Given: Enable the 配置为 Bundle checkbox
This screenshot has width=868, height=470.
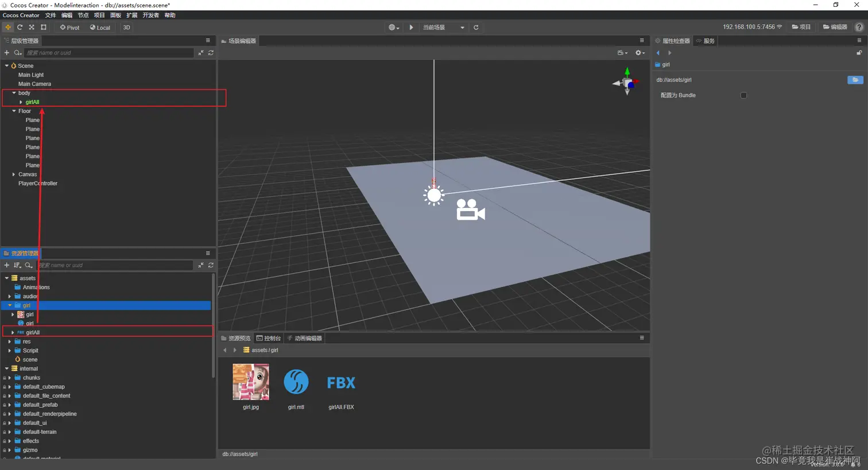Looking at the screenshot, I should [x=743, y=95].
